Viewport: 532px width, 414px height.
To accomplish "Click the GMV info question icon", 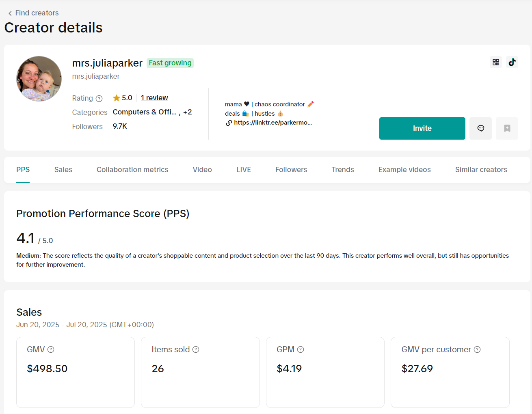I will tap(51, 349).
